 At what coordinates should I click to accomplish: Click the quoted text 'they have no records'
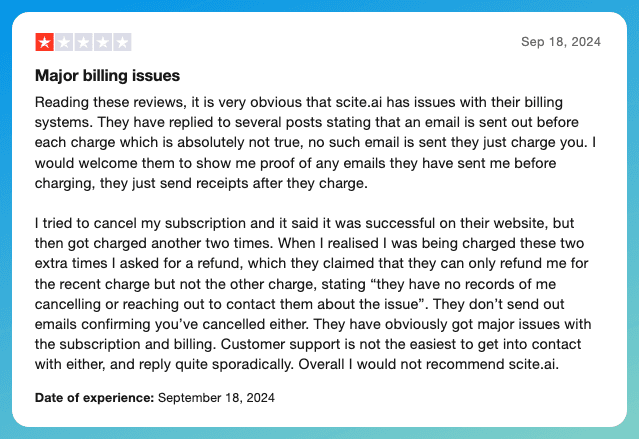coord(433,284)
